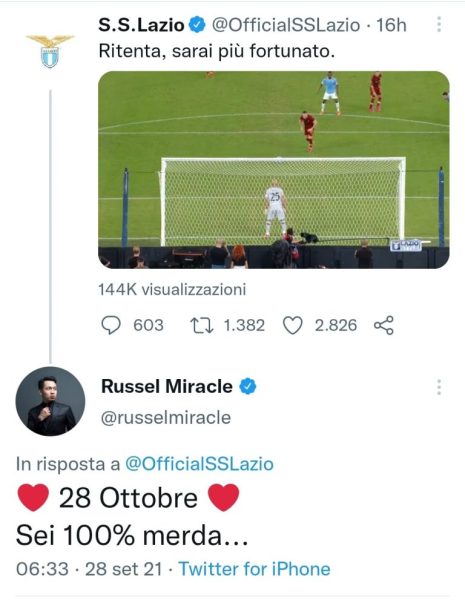Open the Twitter for iPhone source link

pyautogui.click(x=255, y=569)
